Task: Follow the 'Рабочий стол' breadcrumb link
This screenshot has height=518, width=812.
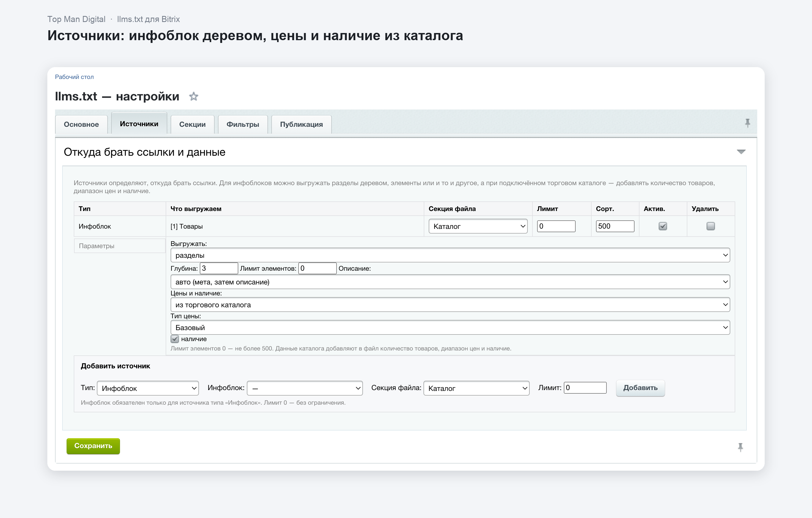Action: tap(74, 77)
